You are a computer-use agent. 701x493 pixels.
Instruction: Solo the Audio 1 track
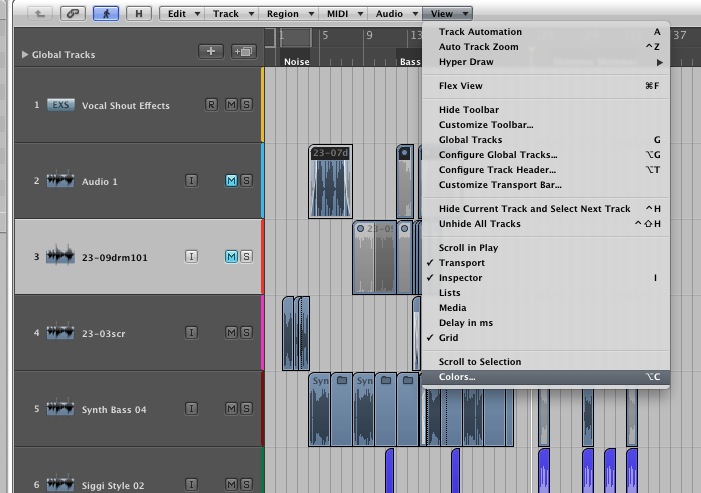click(246, 181)
